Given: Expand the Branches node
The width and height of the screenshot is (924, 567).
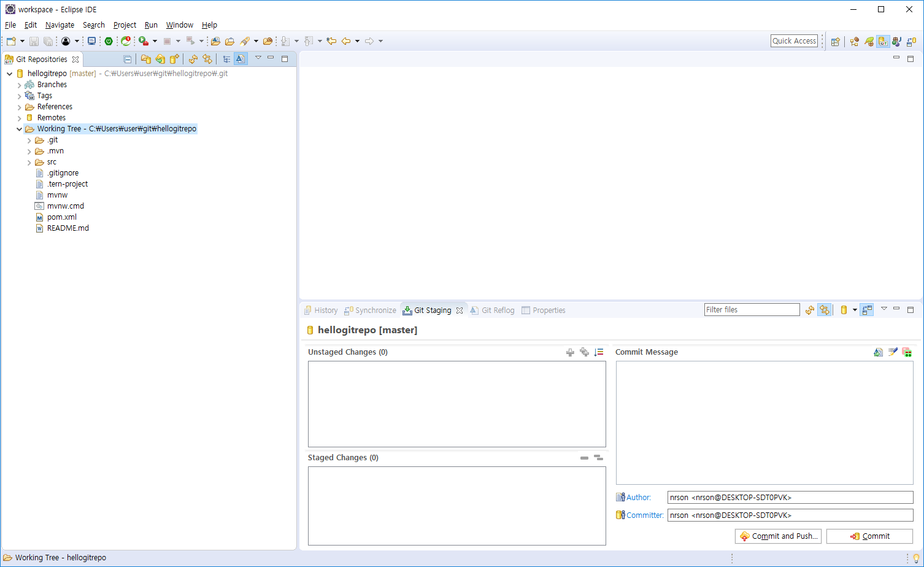Looking at the screenshot, I should pos(20,85).
